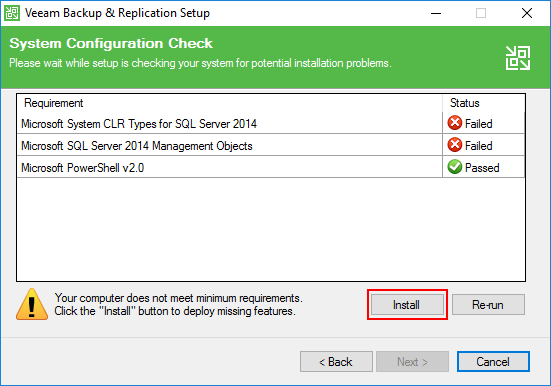Select the Microsoft System CLR Types row
551x386 pixels.
pyautogui.click(x=271, y=123)
